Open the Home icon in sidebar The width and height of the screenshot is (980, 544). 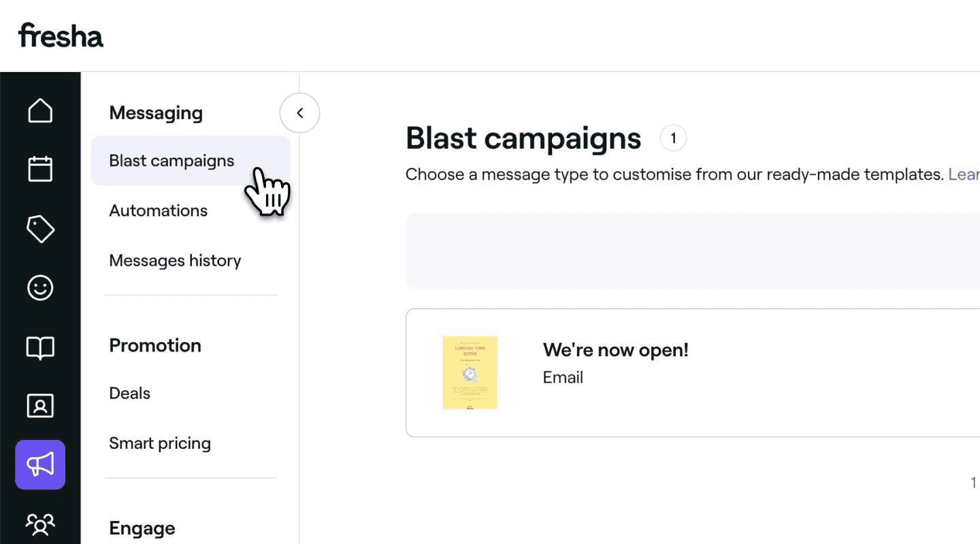click(x=40, y=110)
